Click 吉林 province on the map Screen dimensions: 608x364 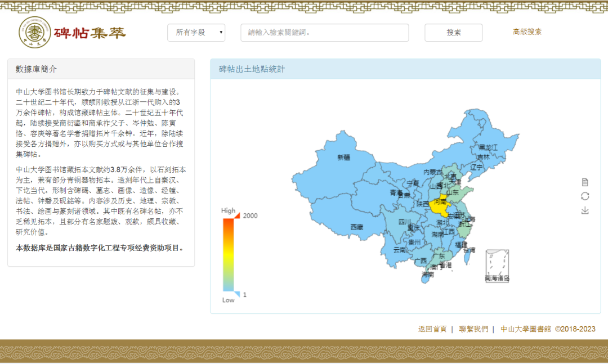(x=483, y=157)
